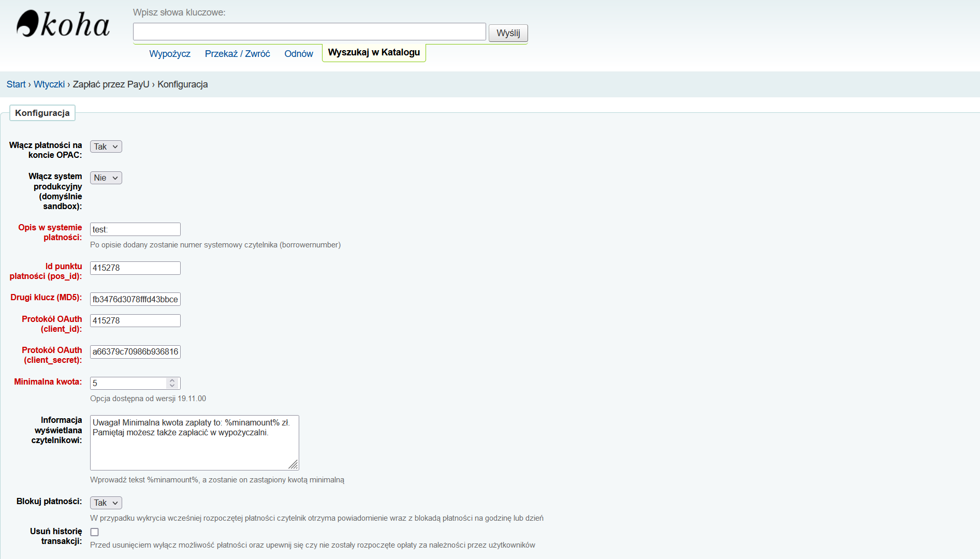Grab the textarea resize handle
The height and width of the screenshot is (559, 980).
click(294, 465)
